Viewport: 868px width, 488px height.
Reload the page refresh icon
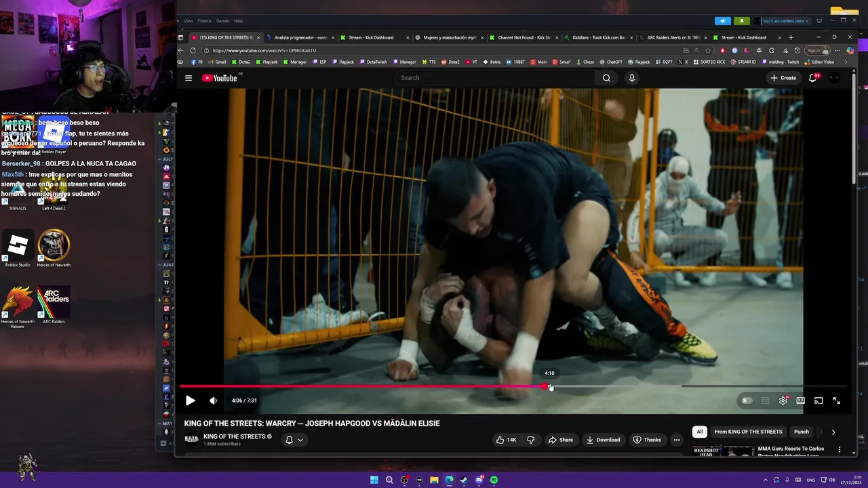(193, 51)
